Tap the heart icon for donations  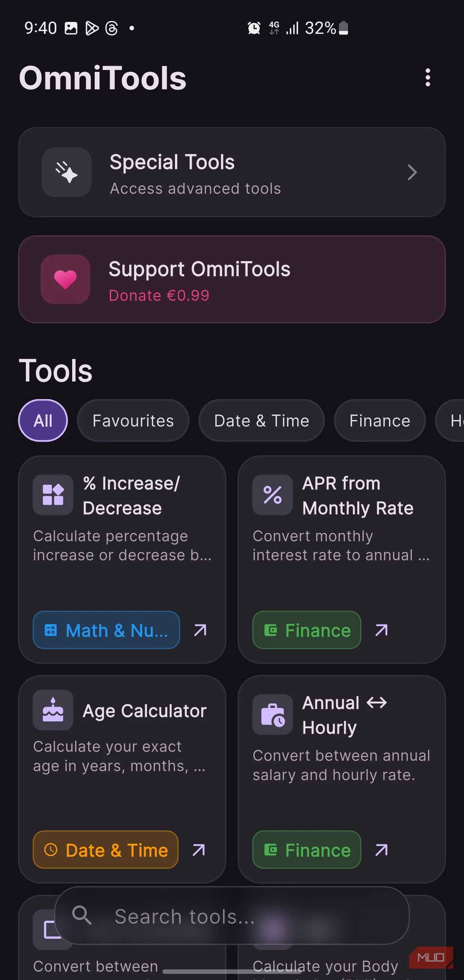65,279
